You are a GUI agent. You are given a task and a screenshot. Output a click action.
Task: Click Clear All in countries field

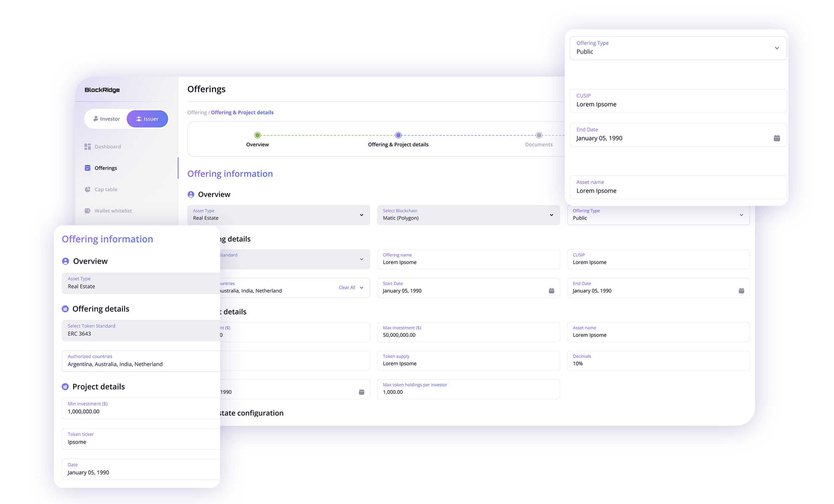tap(346, 287)
